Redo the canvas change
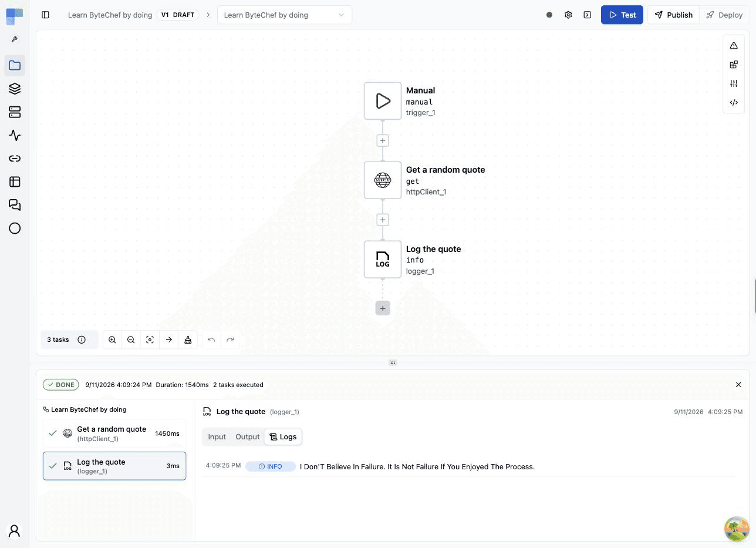The image size is (756, 548). pyautogui.click(x=230, y=339)
